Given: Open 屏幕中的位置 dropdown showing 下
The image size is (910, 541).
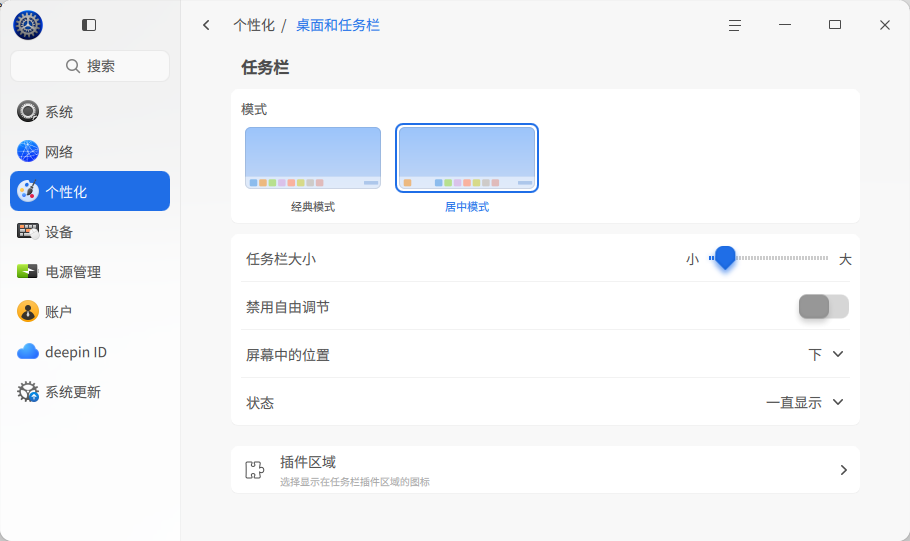Looking at the screenshot, I should (x=825, y=354).
